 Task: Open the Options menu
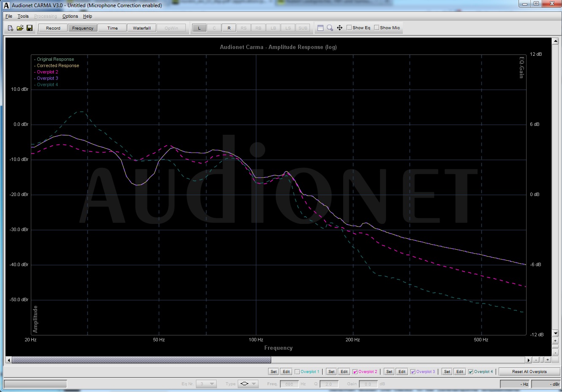pyautogui.click(x=70, y=16)
